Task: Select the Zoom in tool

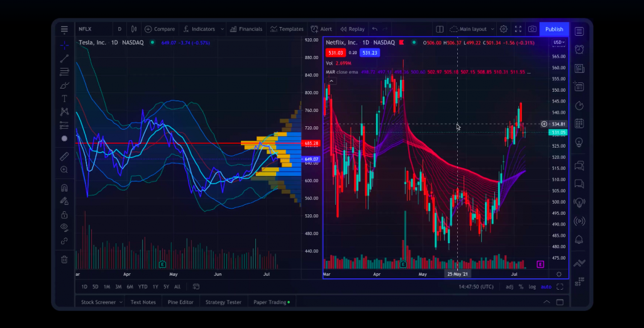Action: (64, 170)
